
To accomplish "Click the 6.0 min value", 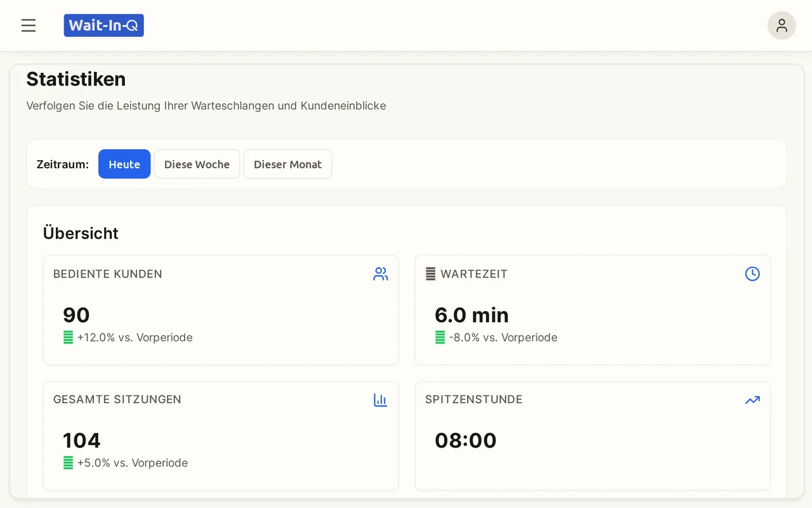I will 472,315.
